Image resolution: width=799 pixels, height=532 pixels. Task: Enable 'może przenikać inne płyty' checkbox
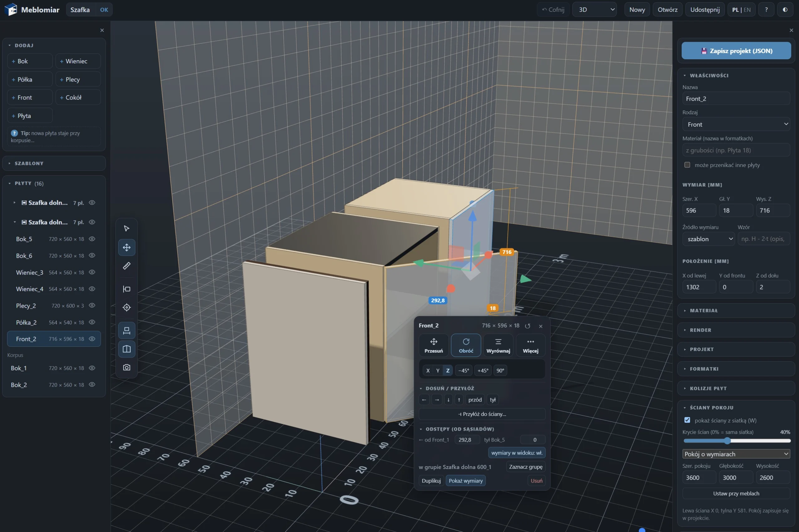tap(687, 165)
